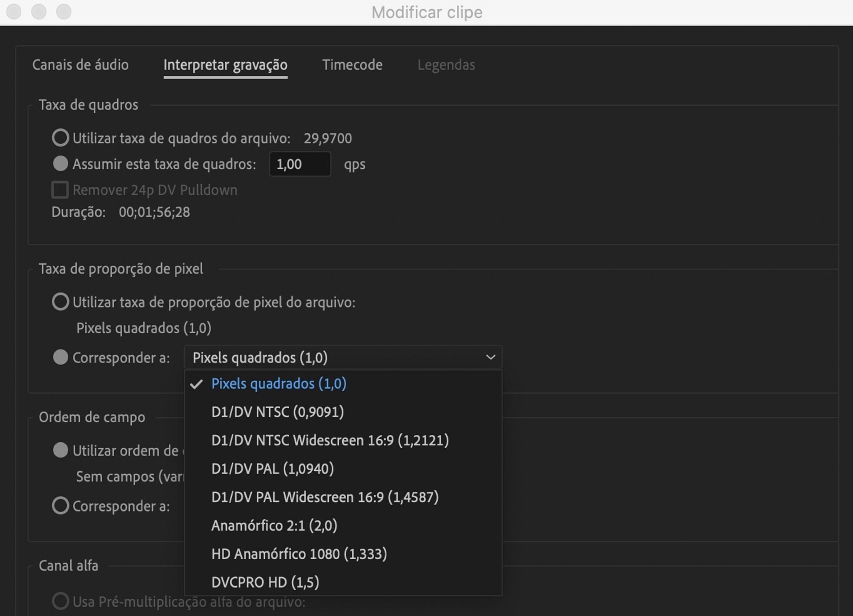The width and height of the screenshot is (853, 616).
Task: Switch to the Canais de áudio tab
Action: click(80, 65)
